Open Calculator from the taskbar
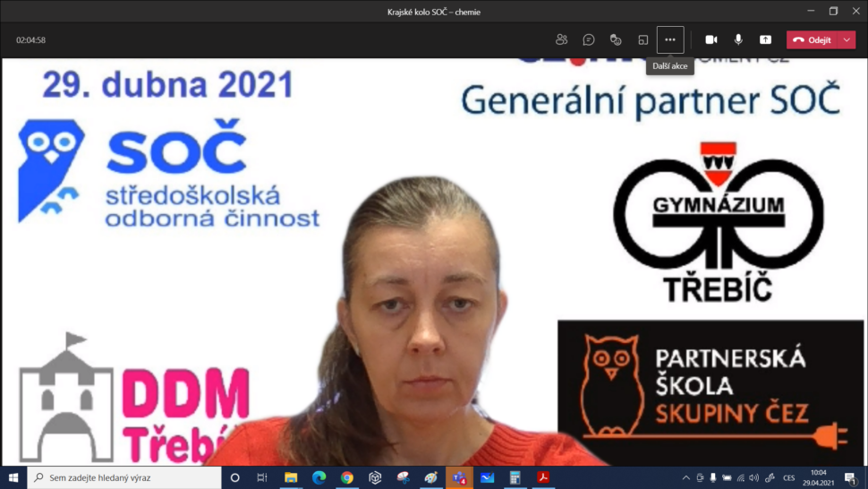868x489 pixels. [515, 477]
